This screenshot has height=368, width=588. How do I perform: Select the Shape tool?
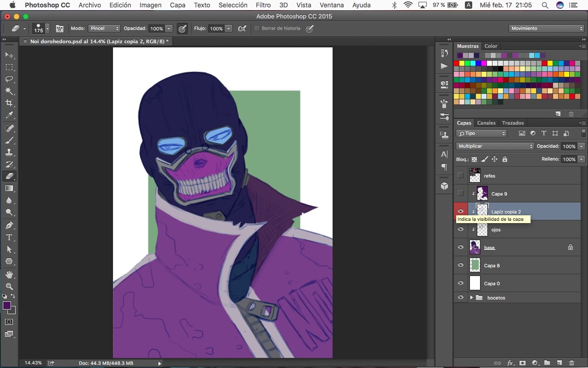9,261
